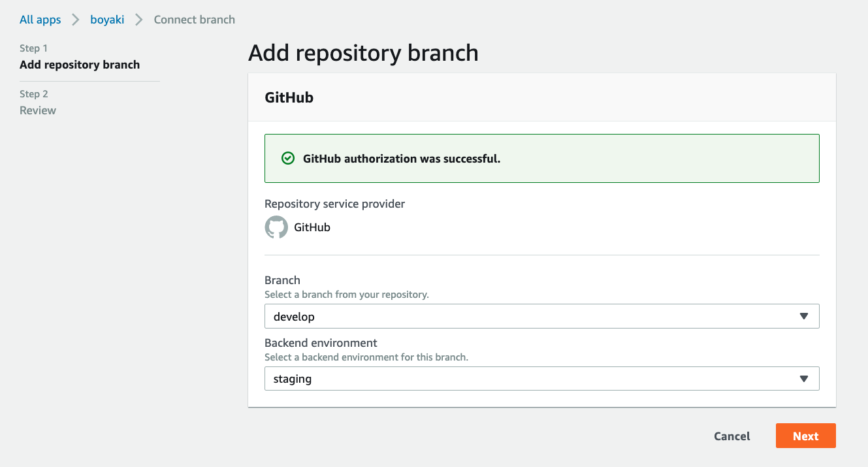Screen dimensions: 868x467
Task: Click the GitHub authorization success banner
Action: click(541, 158)
